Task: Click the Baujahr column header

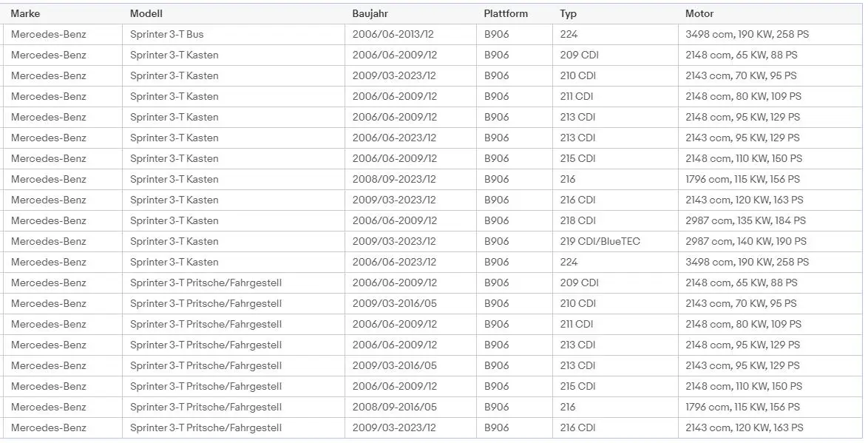Action: tap(370, 13)
